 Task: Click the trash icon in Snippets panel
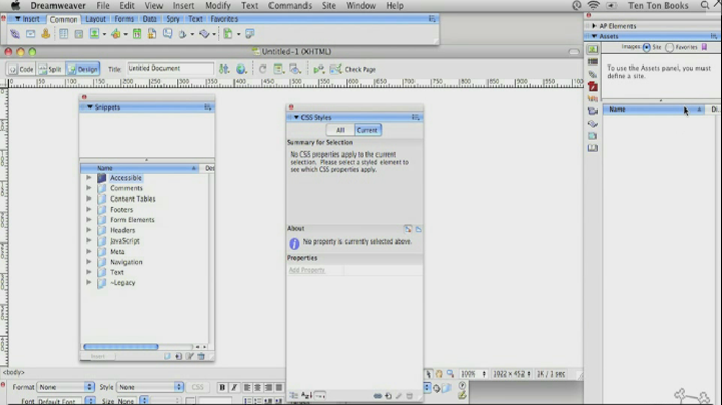(201, 356)
